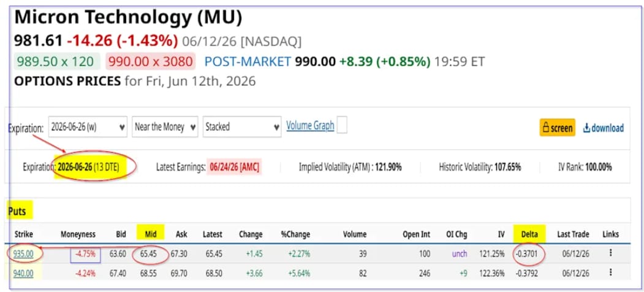Open links menu dots for 935.00 row
The width and height of the screenshot is (644, 292).
point(610,253)
